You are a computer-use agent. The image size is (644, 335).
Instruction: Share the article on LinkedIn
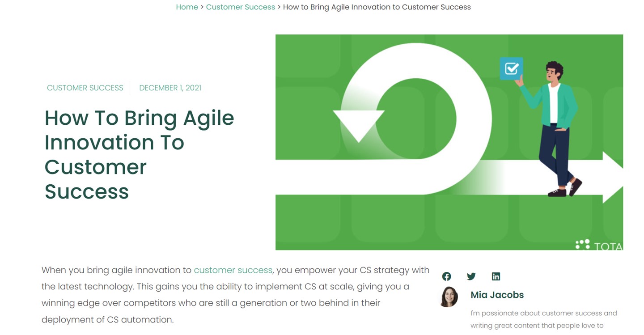496,276
